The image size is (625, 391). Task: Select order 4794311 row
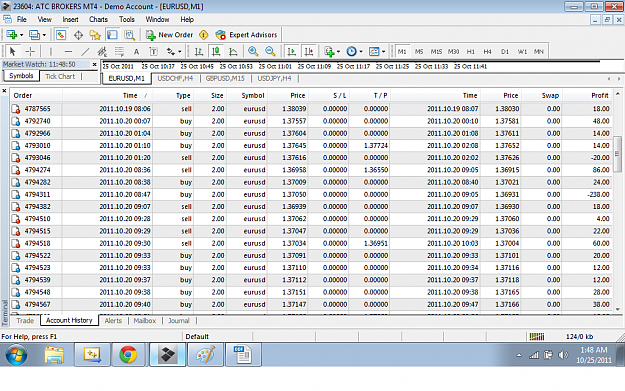pos(311,195)
